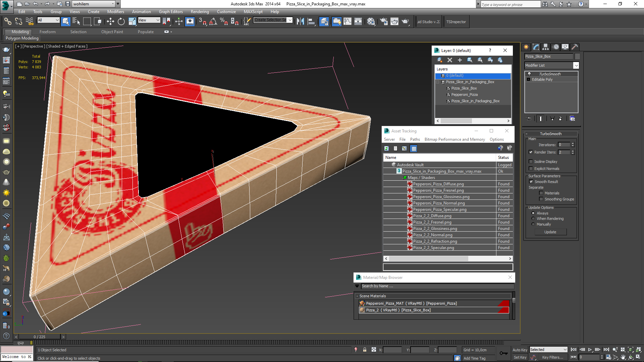Click the TurboSmooth Update button
Image resolution: width=644 pixels, height=362 pixels.
pyautogui.click(x=550, y=232)
